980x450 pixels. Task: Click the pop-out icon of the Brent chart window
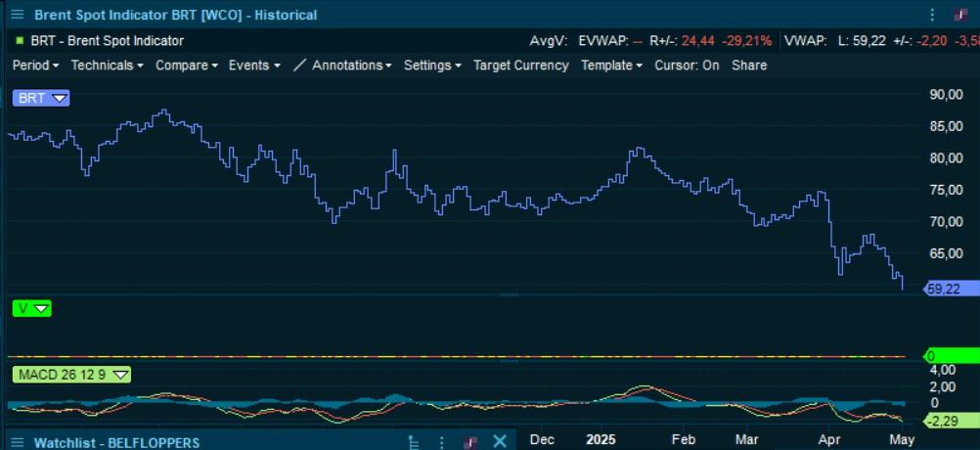point(961,15)
